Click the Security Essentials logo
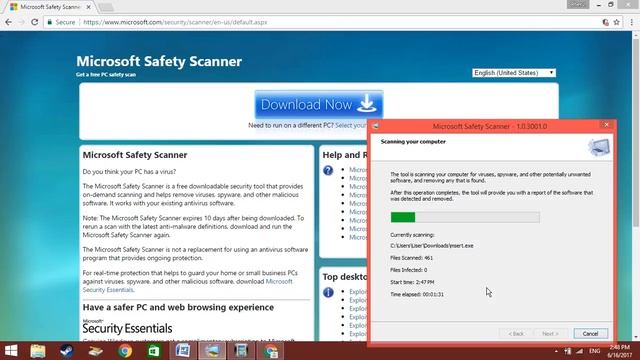 127,327
